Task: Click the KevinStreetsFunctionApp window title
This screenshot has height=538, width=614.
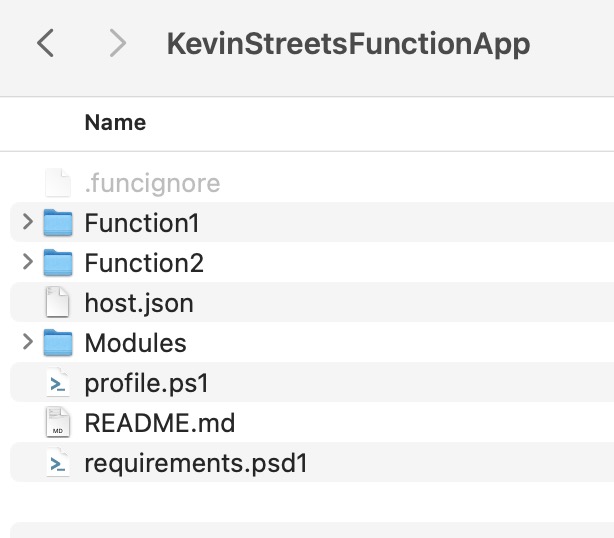Action: click(348, 44)
